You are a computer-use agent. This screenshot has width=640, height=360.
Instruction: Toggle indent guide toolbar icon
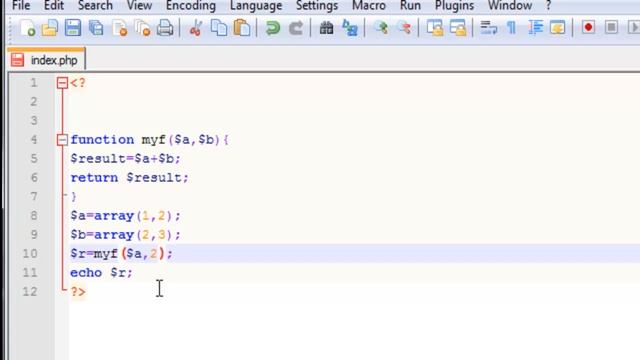(535, 28)
